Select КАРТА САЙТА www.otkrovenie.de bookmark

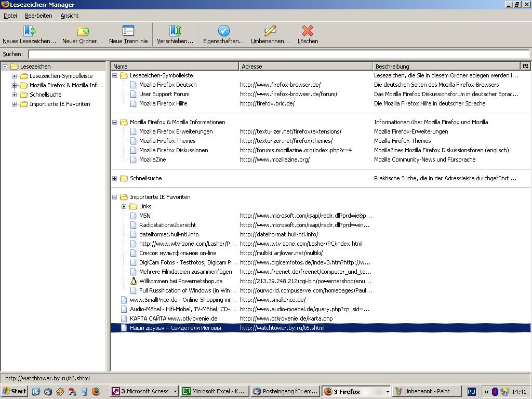pyautogui.click(x=174, y=318)
